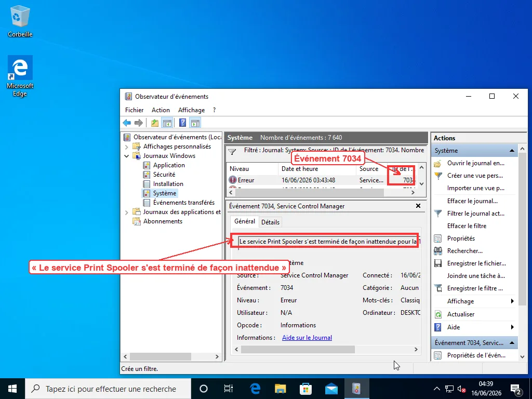Collapse the Journaux Windows node
Image resolution: width=532 pixels, height=399 pixels.
[x=127, y=156]
